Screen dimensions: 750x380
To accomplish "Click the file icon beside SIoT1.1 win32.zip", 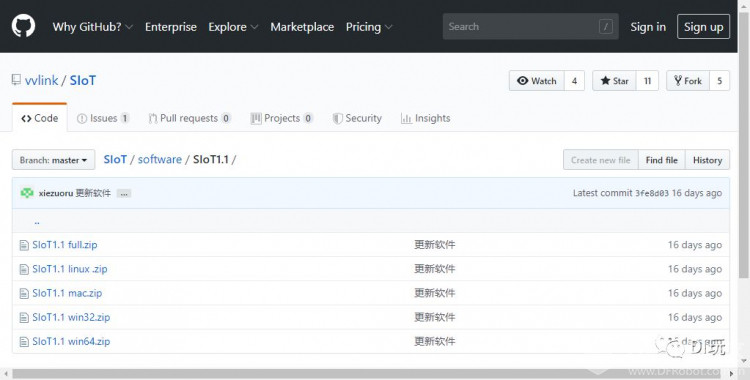I will coord(24,317).
